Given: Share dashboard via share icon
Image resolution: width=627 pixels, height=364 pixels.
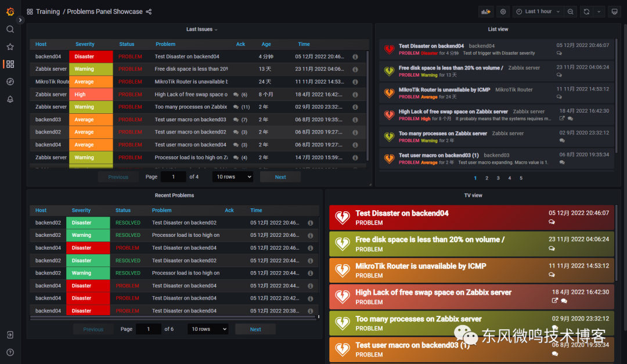Looking at the screenshot, I should click(x=149, y=12).
